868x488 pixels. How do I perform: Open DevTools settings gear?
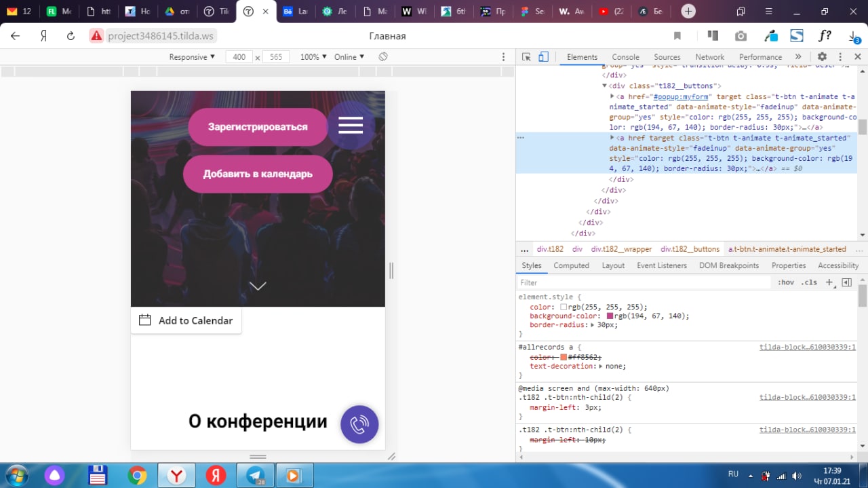click(822, 57)
